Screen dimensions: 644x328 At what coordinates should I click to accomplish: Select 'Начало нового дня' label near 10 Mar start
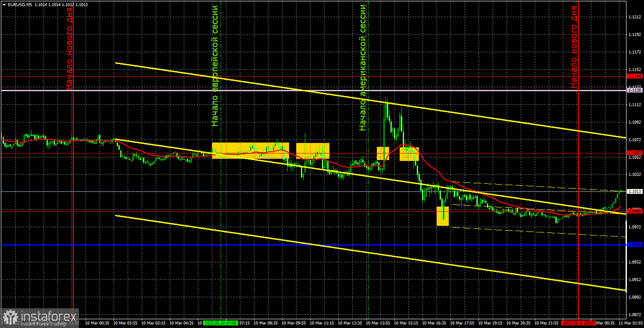(70, 48)
